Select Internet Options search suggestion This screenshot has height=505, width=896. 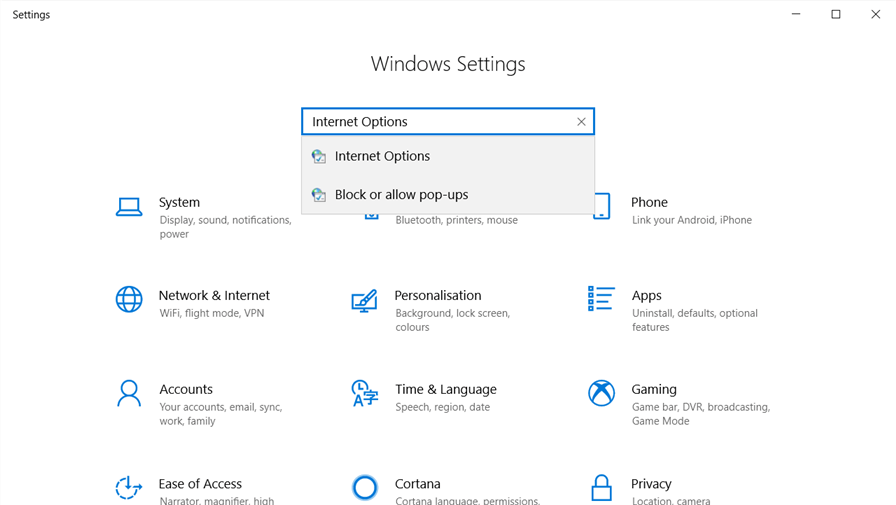pos(382,156)
